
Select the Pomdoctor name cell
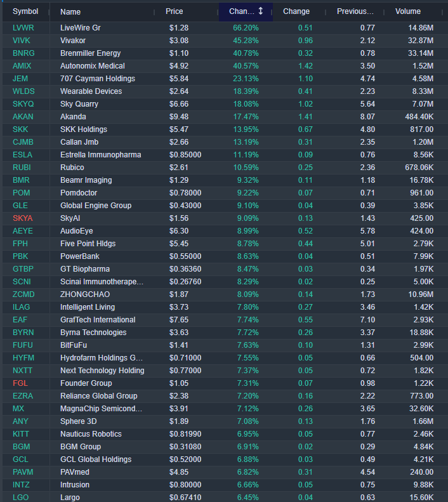tap(79, 193)
